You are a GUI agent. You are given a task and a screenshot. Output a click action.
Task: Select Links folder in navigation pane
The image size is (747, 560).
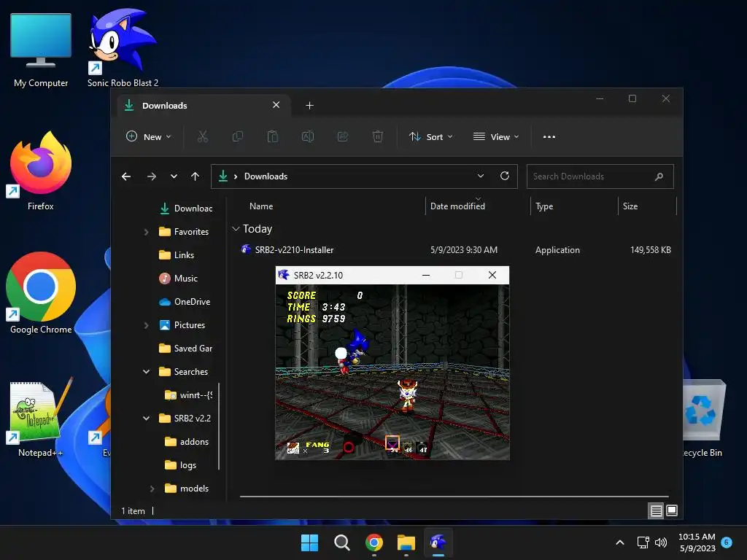coord(177,255)
